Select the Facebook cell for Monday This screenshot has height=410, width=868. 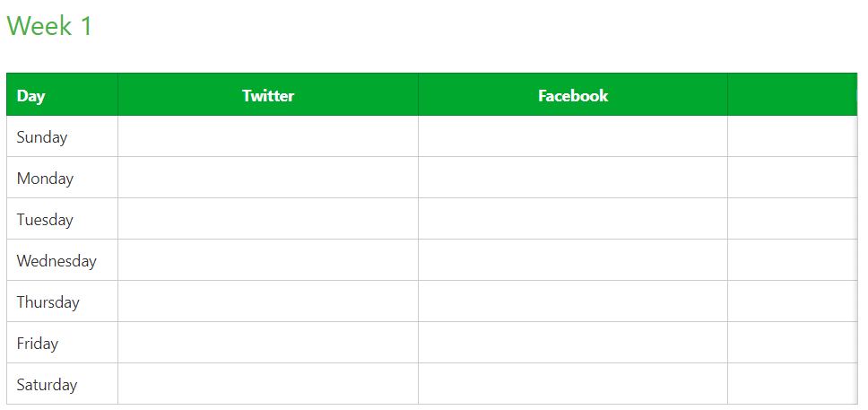(x=573, y=178)
